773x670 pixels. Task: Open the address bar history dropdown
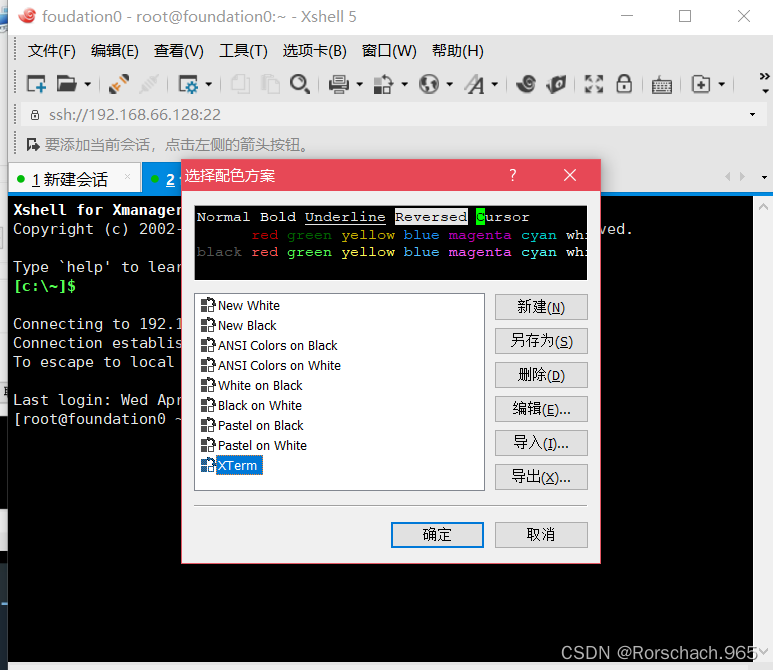coord(752,115)
